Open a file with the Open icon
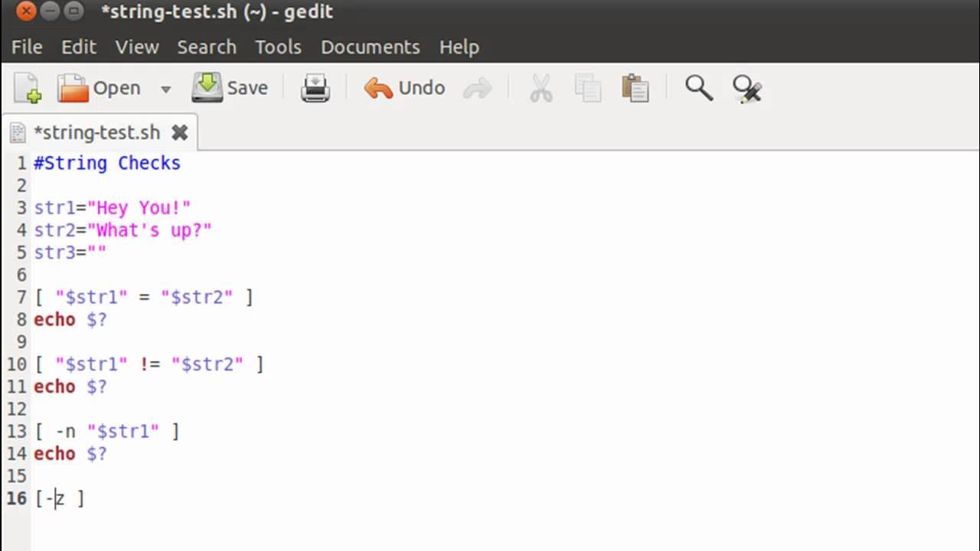The height and width of the screenshot is (551, 980). click(x=99, y=88)
